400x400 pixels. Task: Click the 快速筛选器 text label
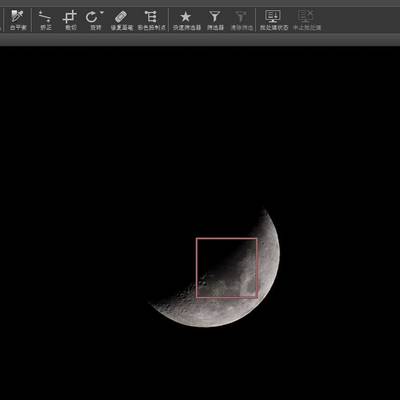point(187,28)
